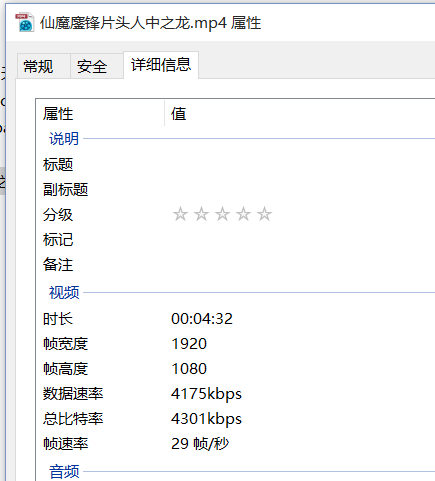This screenshot has height=481, width=435.
Task: Set rating to two stars
Action: (x=201, y=214)
